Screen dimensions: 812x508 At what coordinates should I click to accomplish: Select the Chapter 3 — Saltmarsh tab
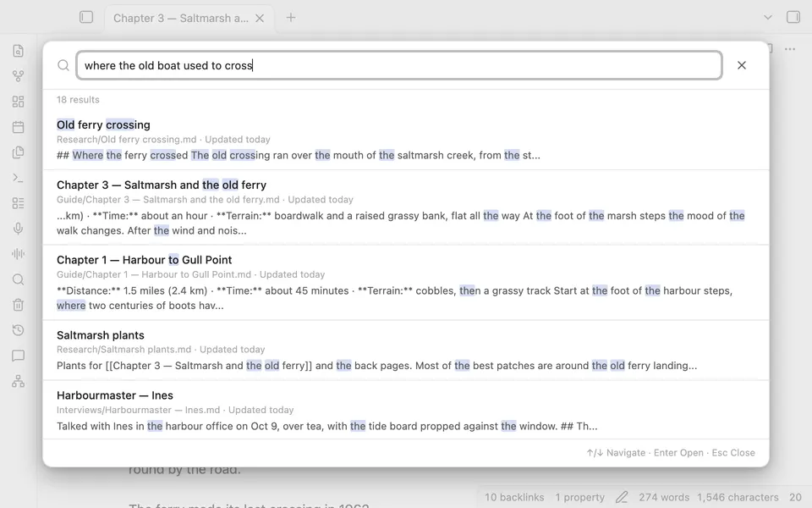[181, 18]
